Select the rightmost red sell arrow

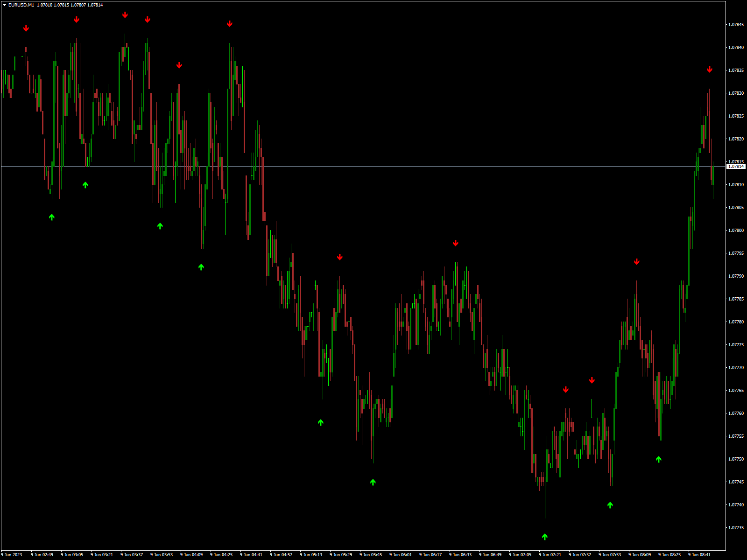710,70
